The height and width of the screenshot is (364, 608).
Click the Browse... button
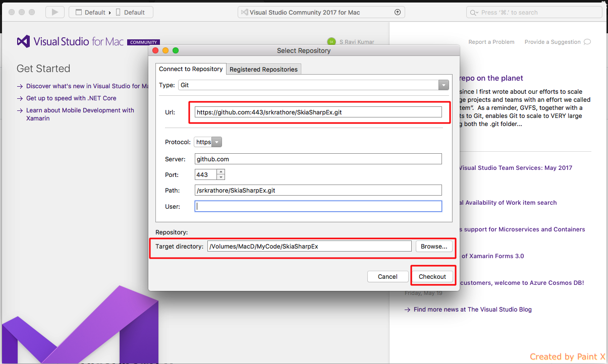click(434, 247)
